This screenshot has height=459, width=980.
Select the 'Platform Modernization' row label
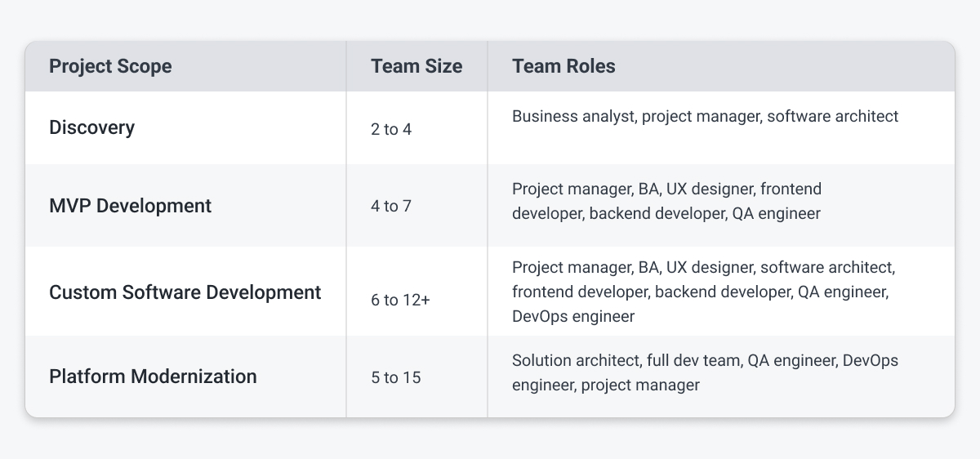[154, 377]
